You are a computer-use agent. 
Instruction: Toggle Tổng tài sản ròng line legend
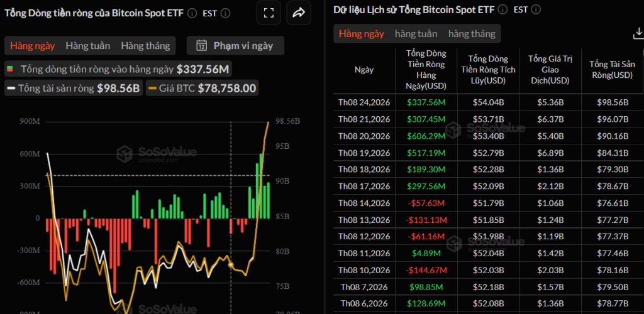pyautogui.click(x=11, y=88)
